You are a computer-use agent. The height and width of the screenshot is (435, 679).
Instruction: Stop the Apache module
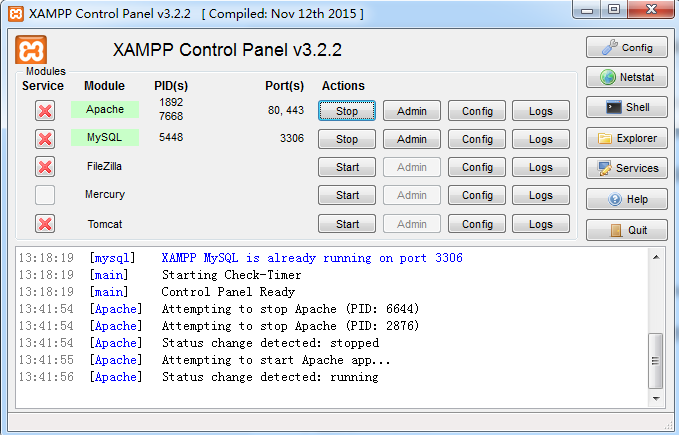click(x=347, y=111)
